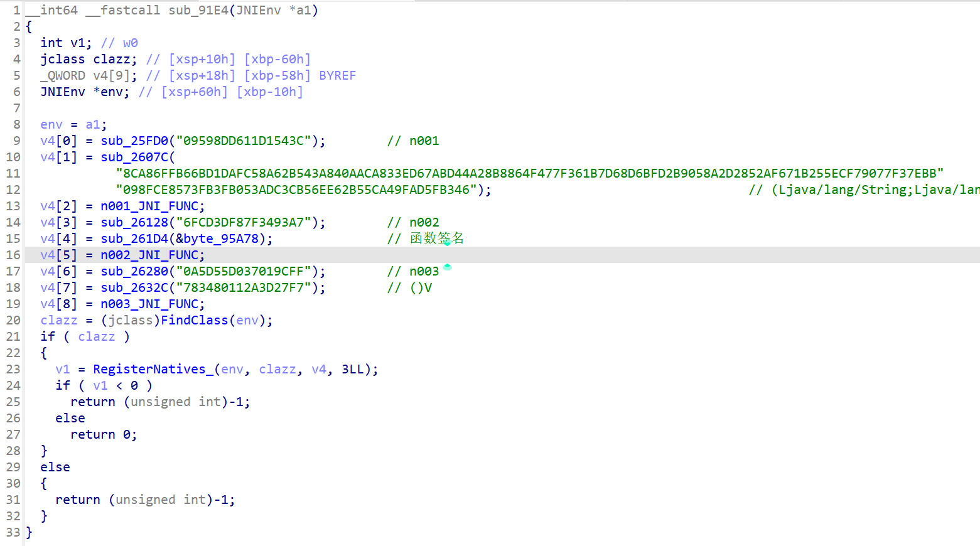
Task: Click the // w0 register comment
Action: [119, 43]
